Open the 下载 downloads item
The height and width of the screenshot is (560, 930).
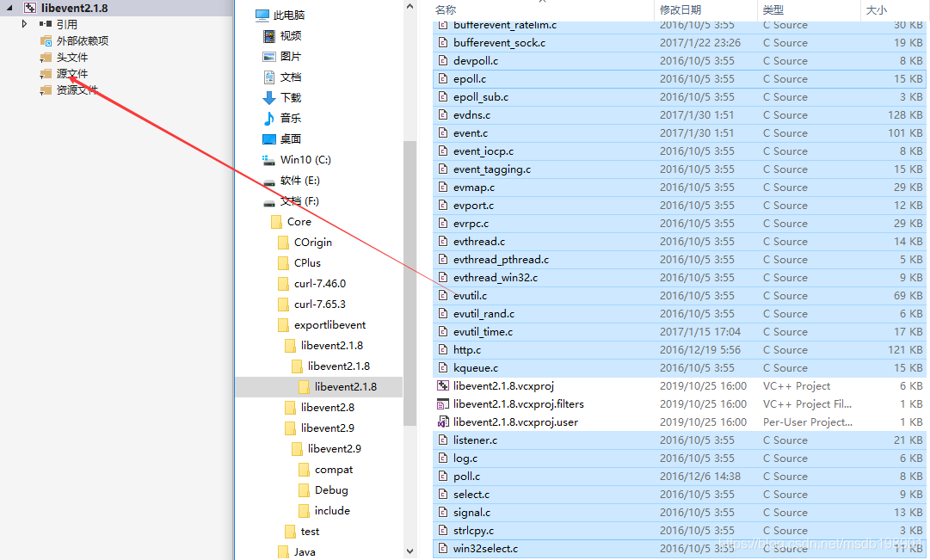[282, 99]
